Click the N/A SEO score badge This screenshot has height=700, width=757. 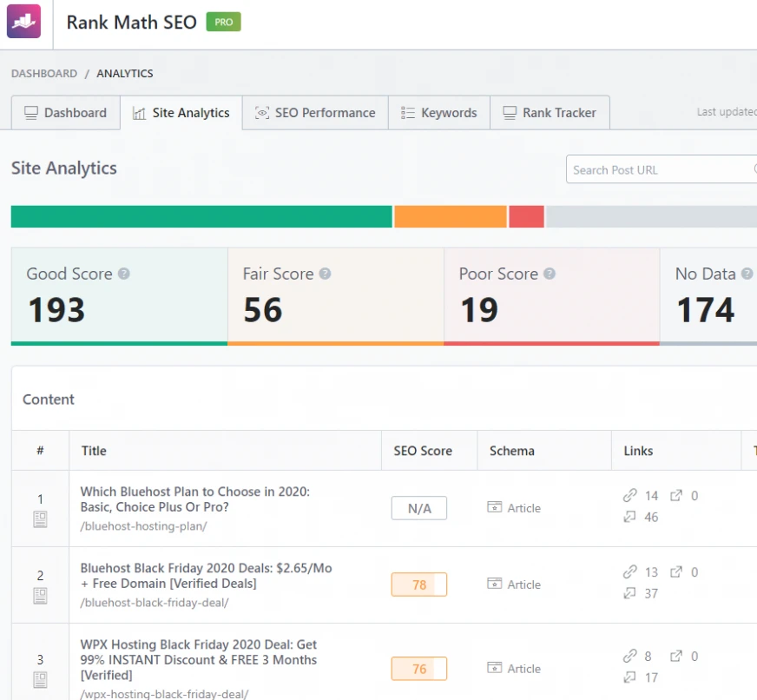[419, 508]
